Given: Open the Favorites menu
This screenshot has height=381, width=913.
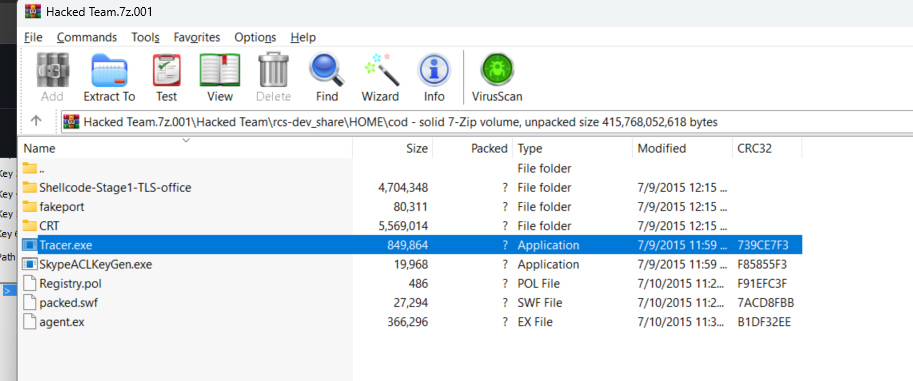Looking at the screenshot, I should point(197,37).
